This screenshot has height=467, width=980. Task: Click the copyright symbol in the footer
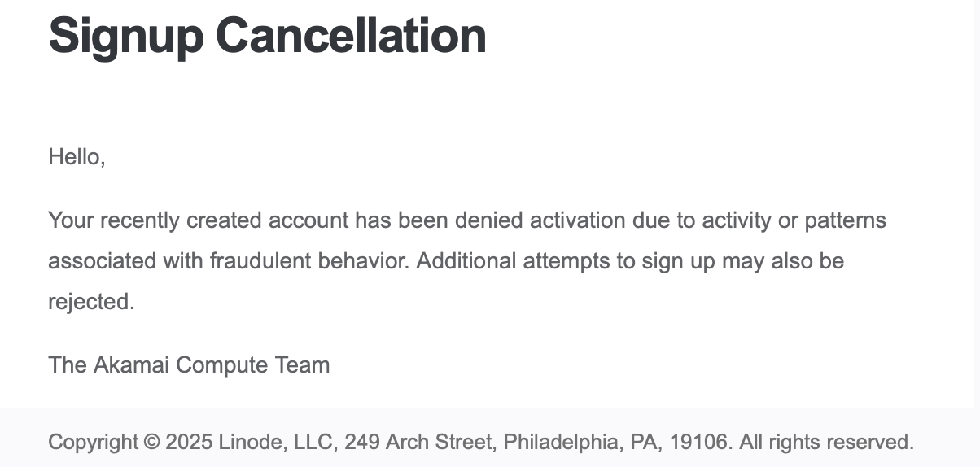tap(151, 443)
